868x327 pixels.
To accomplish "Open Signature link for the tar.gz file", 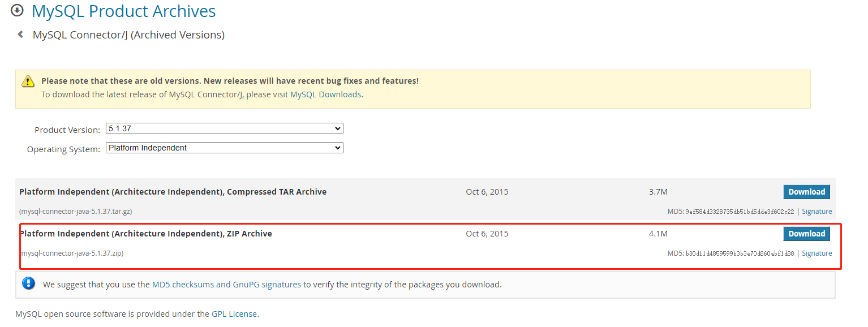I will (817, 212).
